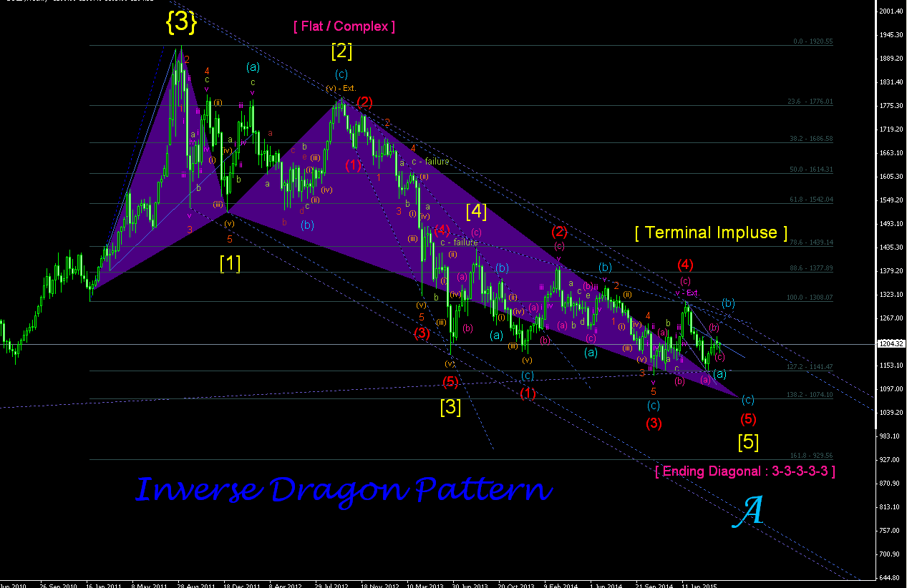Click Fibonacci level '100.0 - 1308.07'

pos(810,298)
